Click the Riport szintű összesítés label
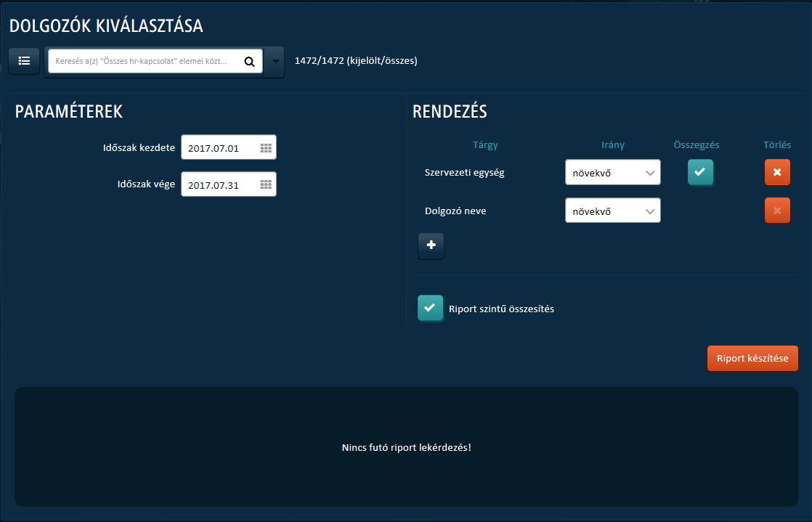 pyautogui.click(x=501, y=309)
